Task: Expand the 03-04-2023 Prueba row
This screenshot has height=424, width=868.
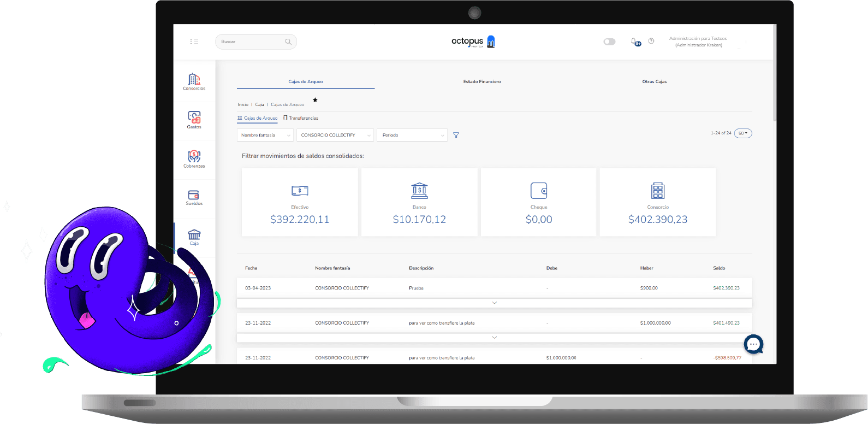Action: click(x=495, y=303)
